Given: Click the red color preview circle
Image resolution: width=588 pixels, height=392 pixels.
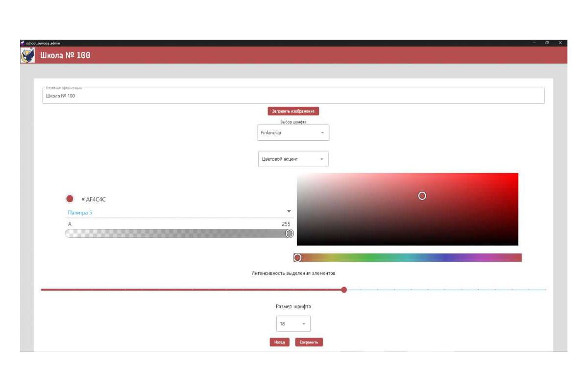Looking at the screenshot, I should 70,199.
